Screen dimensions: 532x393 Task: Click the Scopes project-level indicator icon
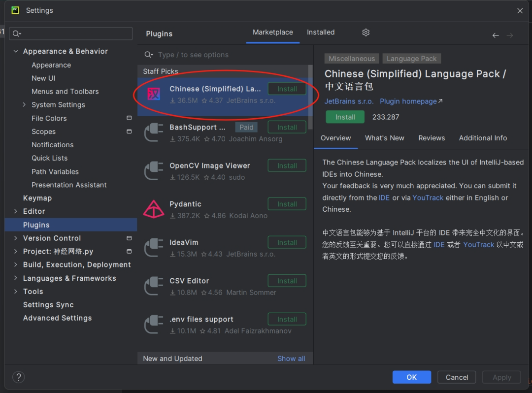tap(129, 131)
